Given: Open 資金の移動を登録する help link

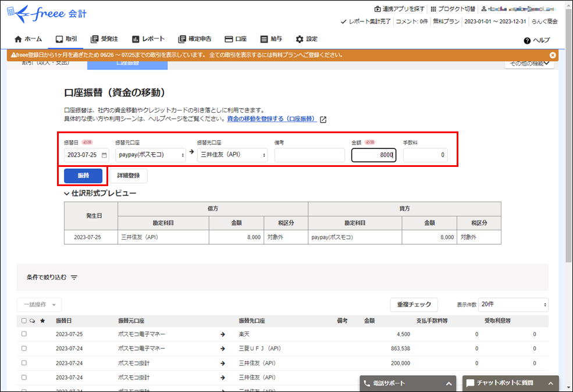Looking at the screenshot, I should 272,119.
